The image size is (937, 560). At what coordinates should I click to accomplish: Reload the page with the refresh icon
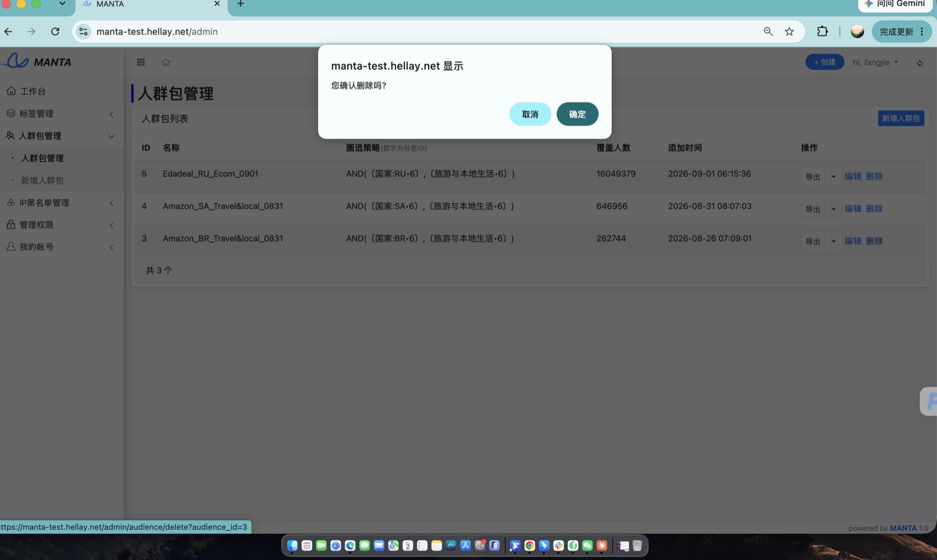click(55, 31)
